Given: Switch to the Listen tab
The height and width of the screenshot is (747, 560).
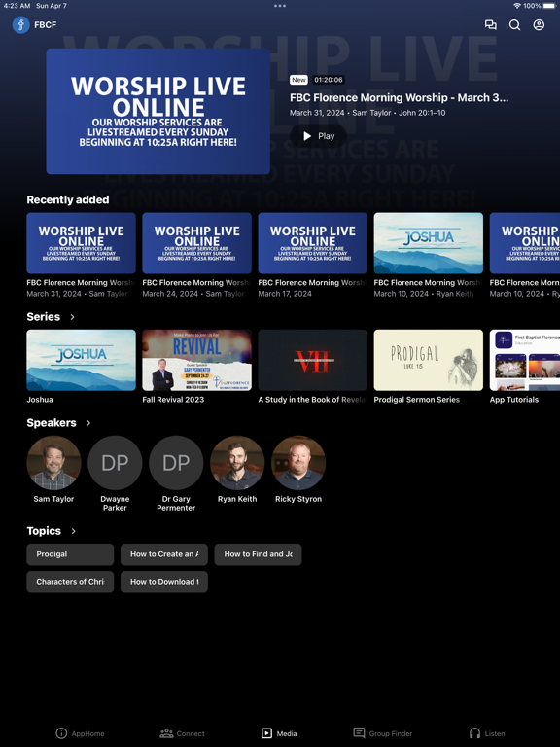Looking at the screenshot, I should pos(487,733).
